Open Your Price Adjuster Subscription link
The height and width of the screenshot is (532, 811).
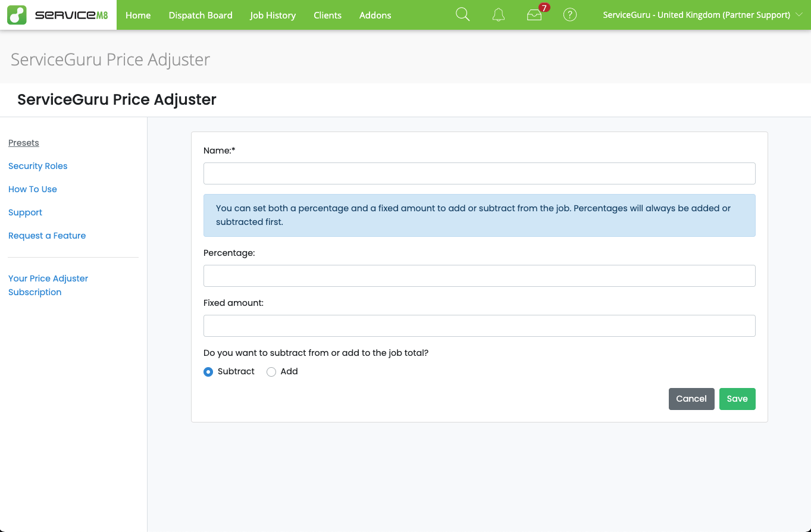pos(48,285)
